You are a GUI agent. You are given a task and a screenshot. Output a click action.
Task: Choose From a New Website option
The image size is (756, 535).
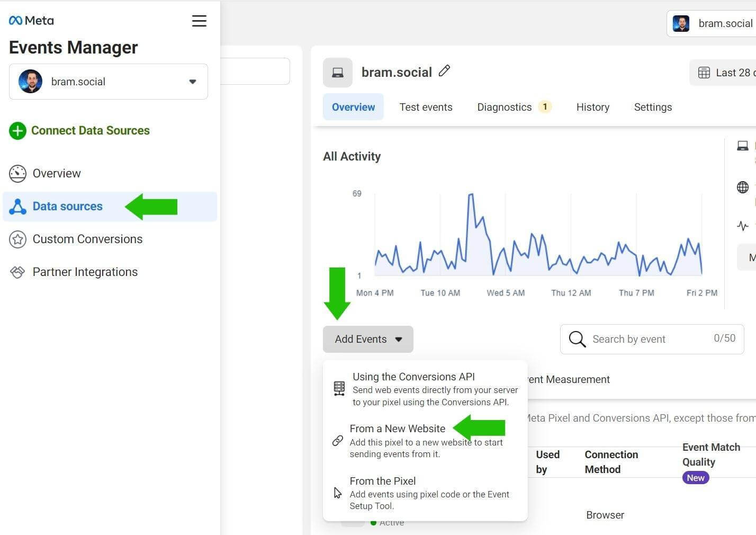tap(397, 429)
